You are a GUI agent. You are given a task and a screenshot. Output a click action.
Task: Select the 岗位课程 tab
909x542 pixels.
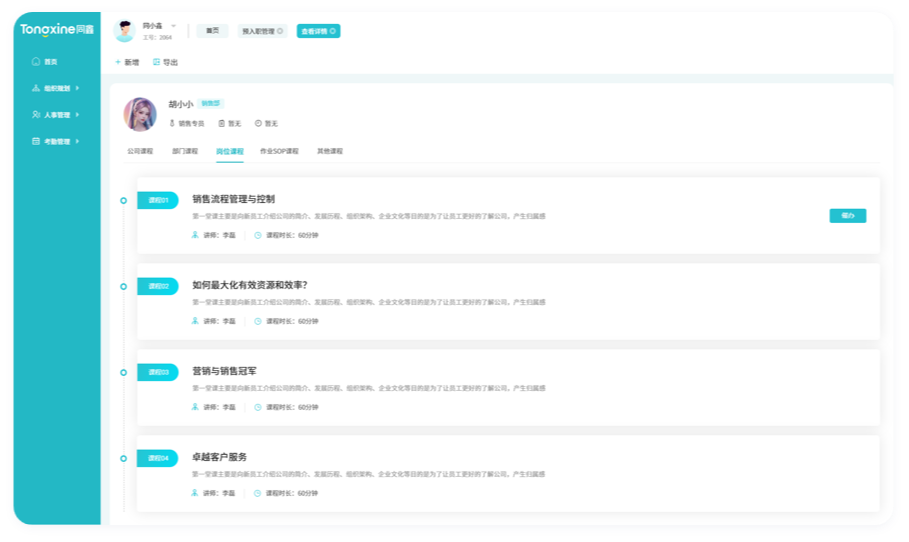tap(230, 152)
